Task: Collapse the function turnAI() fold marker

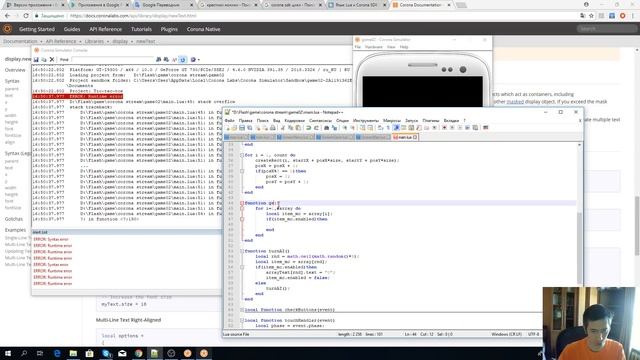Action: [x=242, y=251]
